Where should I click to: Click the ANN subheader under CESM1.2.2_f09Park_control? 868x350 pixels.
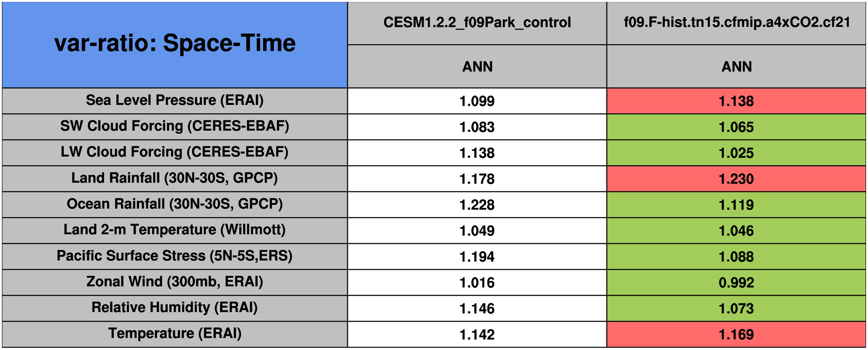click(477, 67)
